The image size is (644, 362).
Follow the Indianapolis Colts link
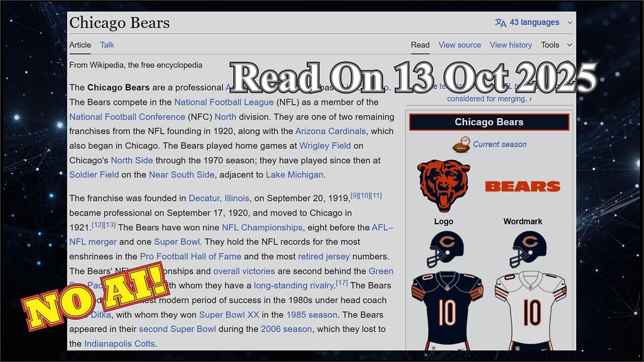point(120,344)
